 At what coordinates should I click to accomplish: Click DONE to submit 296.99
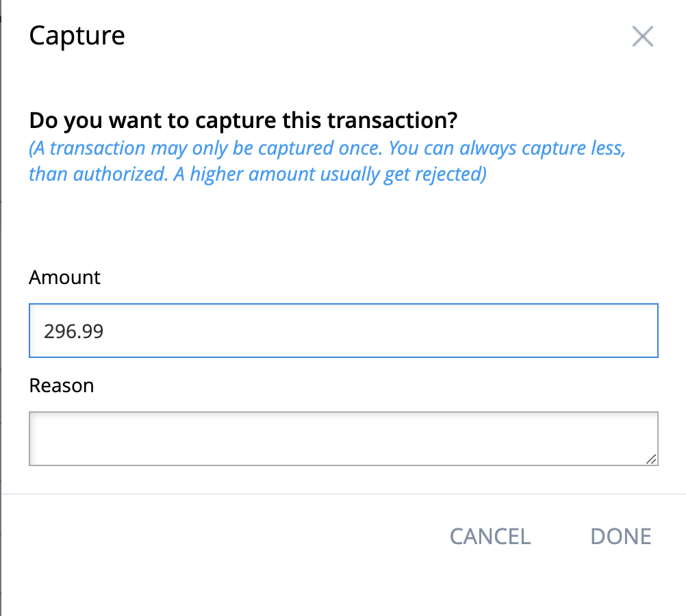(620, 537)
